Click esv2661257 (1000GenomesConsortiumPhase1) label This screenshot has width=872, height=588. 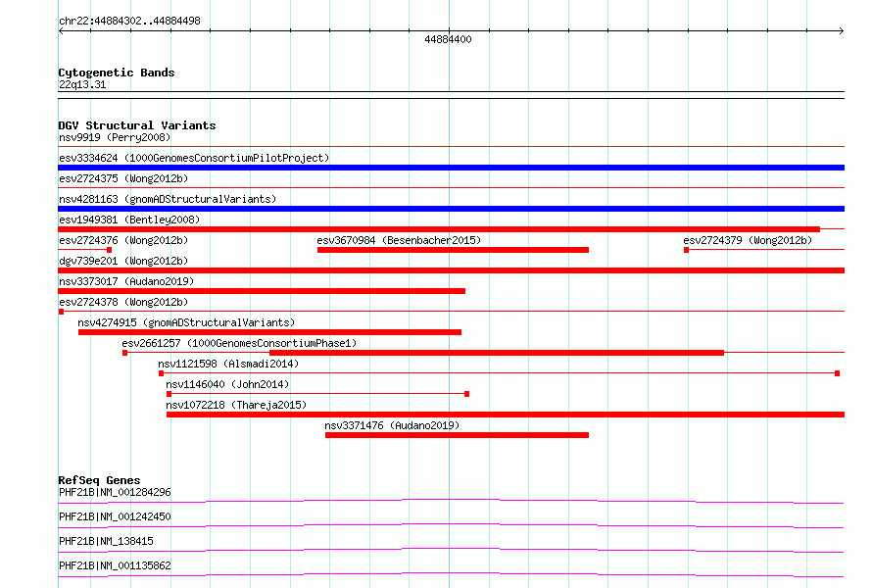[x=239, y=343]
